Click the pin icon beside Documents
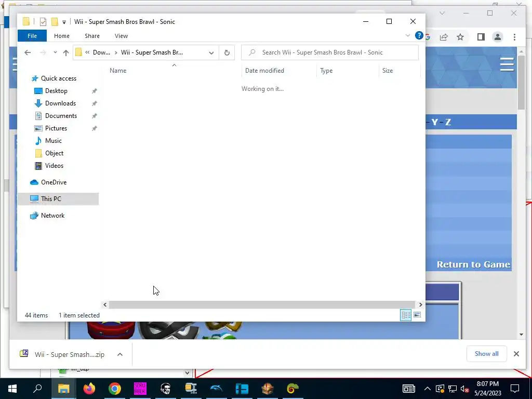532x399 pixels. (x=95, y=116)
